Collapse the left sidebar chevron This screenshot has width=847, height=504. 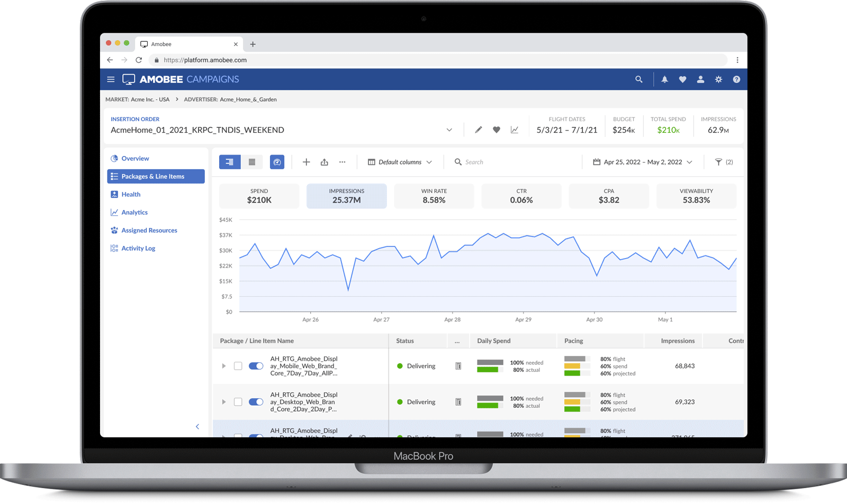point(197,426)
